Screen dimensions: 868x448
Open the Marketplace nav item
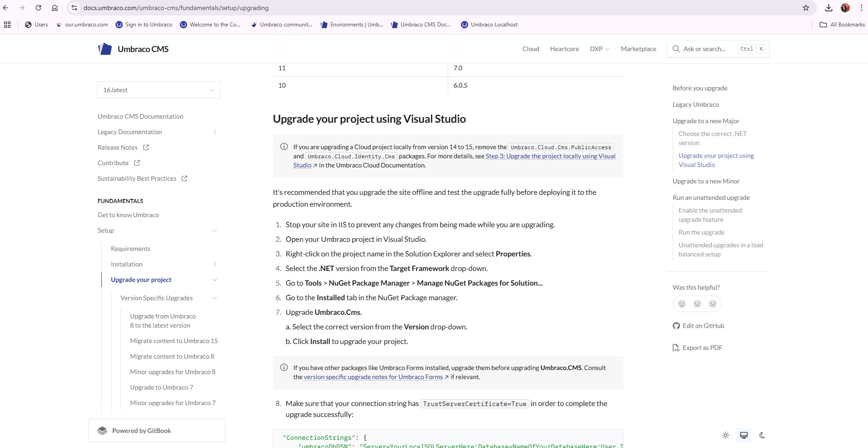coord(638,49)
